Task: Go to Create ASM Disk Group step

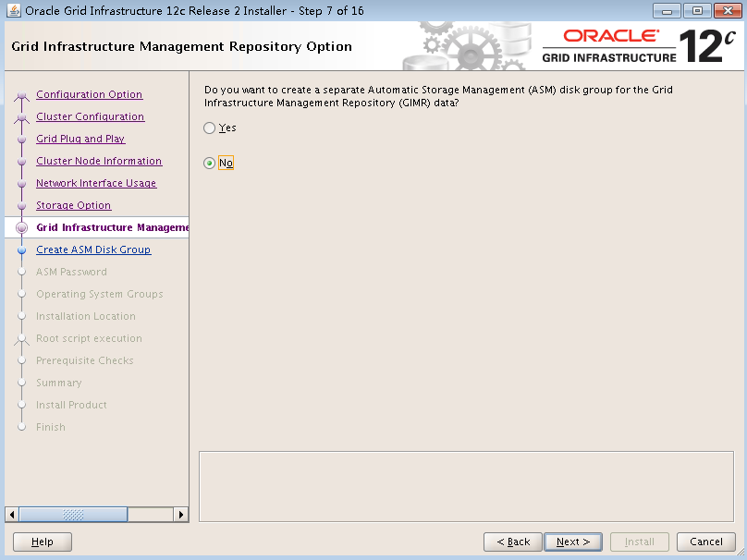Action: tap(93, 250)
